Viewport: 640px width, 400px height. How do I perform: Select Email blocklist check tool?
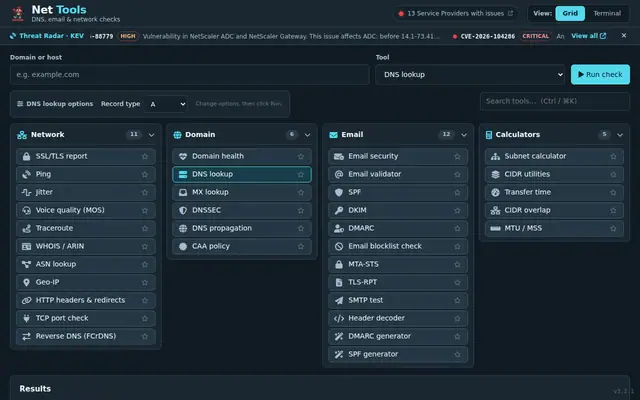point(398,246)
